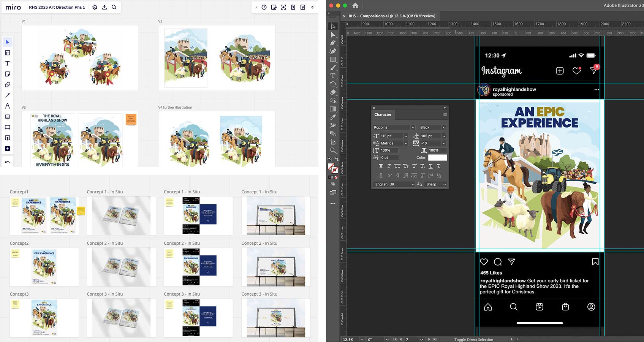Expand Miro collapsed toolbar double chevron
644x342 pixels.
312,7
